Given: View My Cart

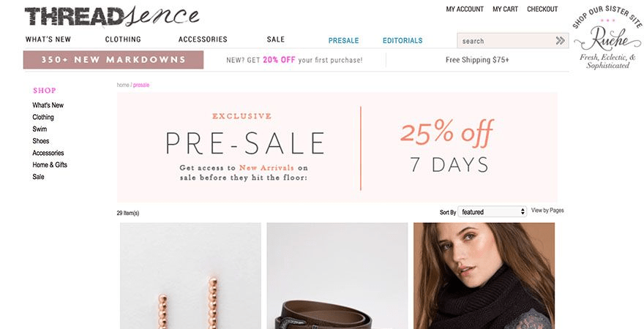Looking at the screenshot, I should click(505, 9).
